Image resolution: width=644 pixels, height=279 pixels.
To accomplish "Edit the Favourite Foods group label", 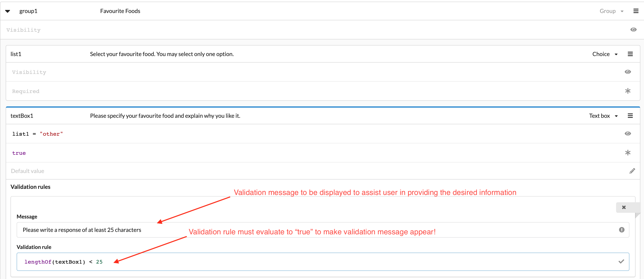I will click(120, 11).
